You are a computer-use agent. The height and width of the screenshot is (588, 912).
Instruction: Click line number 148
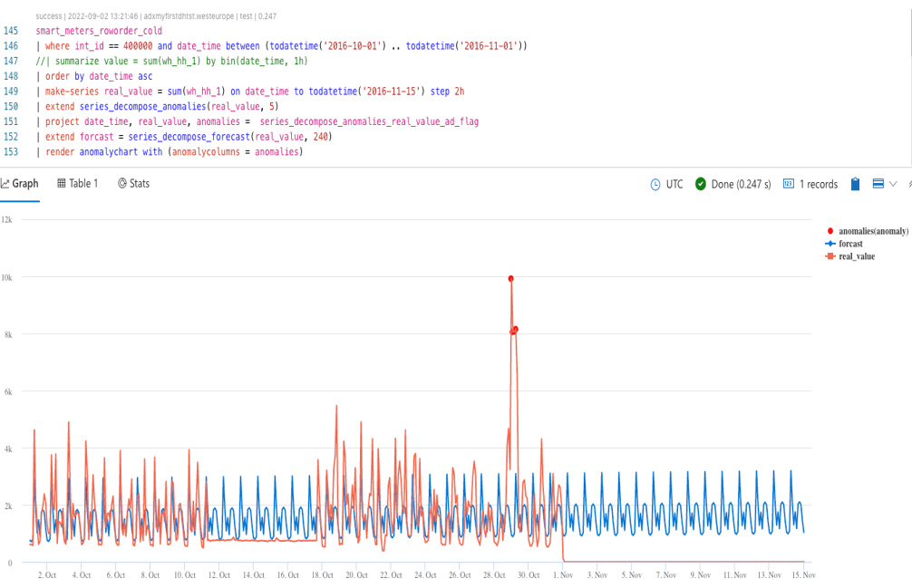[x=11, y=76]
